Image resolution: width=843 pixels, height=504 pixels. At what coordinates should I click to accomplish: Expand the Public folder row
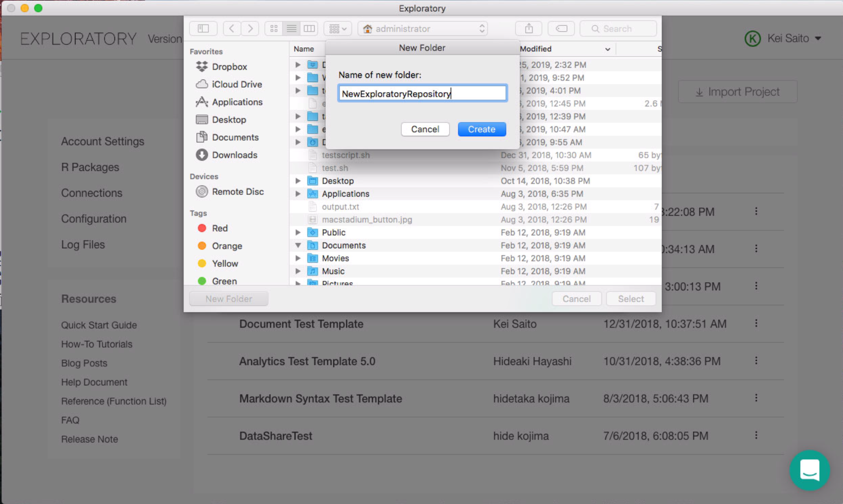(298, 232)
